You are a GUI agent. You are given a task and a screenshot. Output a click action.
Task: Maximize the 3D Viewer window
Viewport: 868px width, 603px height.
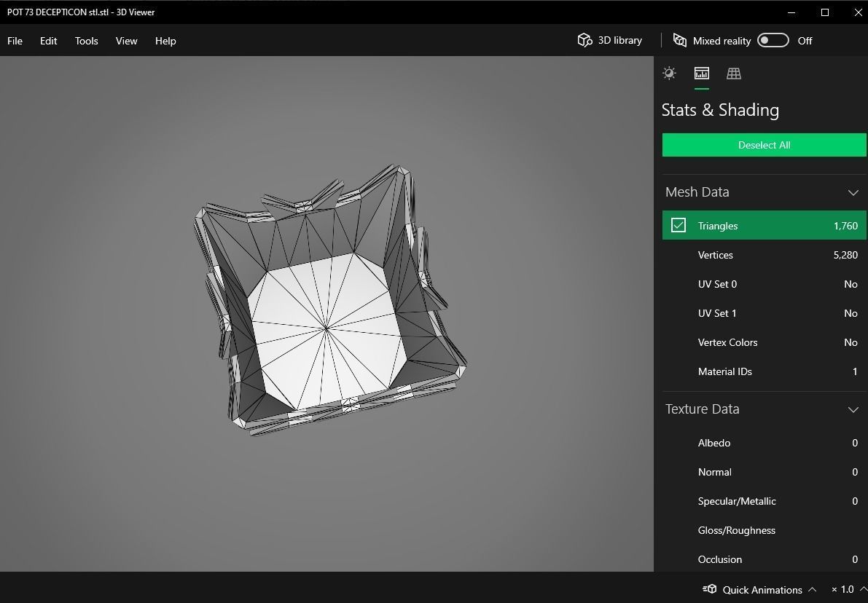click(825, 12)
